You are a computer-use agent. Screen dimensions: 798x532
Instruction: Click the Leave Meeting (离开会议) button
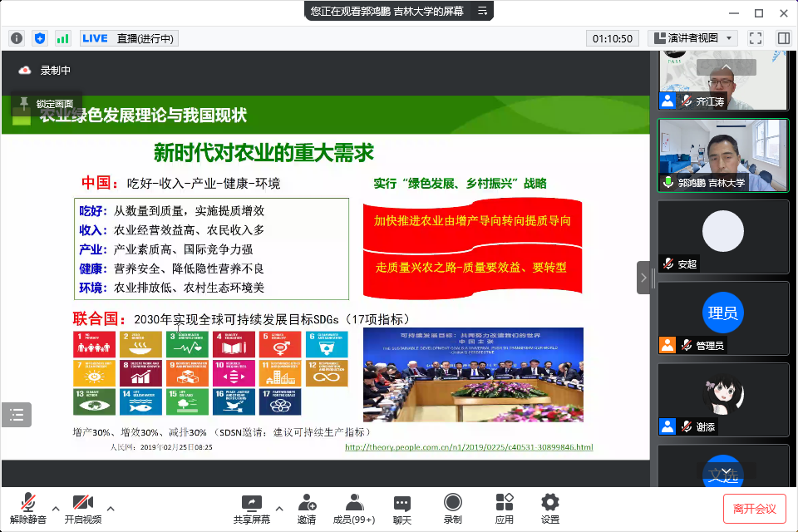tap(754, 508)
